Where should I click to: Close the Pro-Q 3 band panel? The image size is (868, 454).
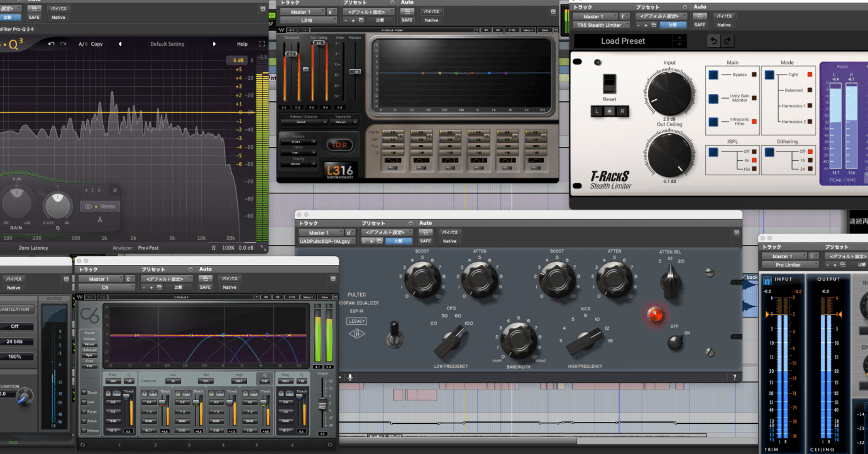click(x=115, y=190)
